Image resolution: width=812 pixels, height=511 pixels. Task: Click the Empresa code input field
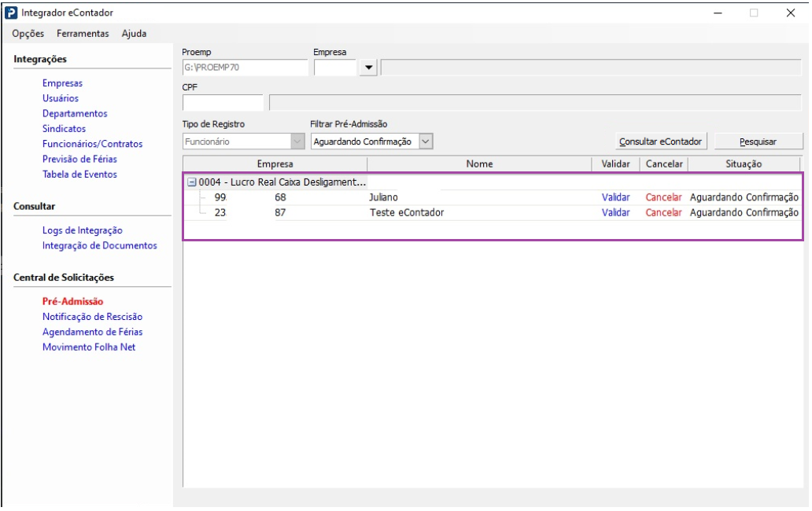point(335,68)
